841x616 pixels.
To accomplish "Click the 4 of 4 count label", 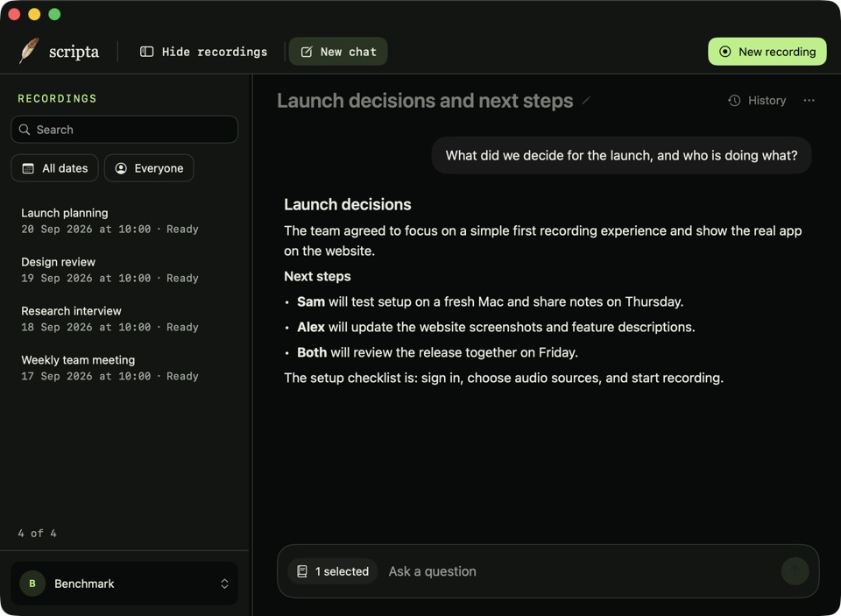I will click(x=37, y=533).
